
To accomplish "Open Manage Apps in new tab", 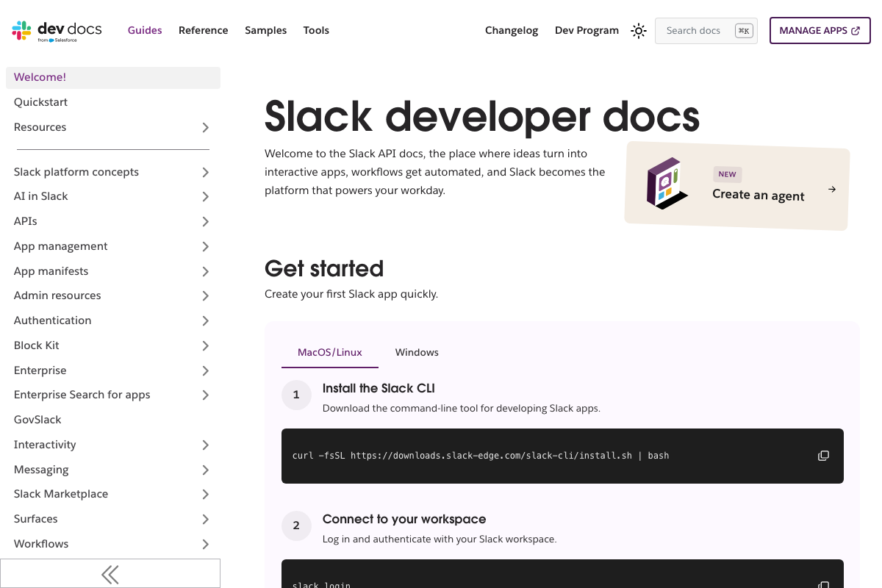I will 820,31.
